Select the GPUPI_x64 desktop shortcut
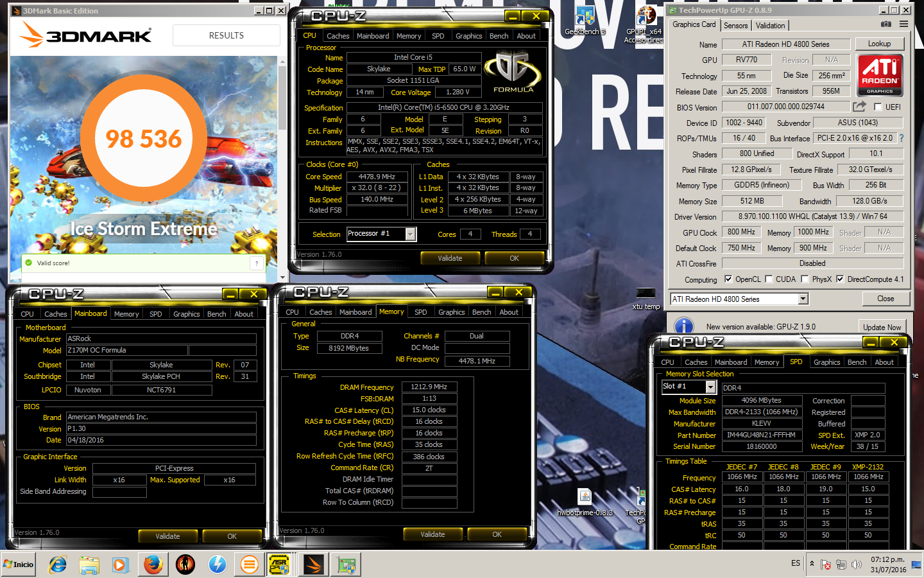This screenshot has height=578, width=924. pyautogui.click(x=644, y=24)
